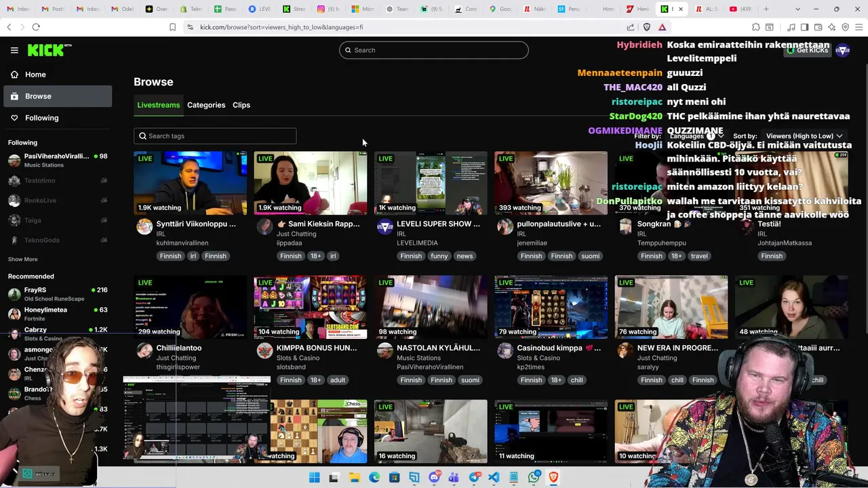
Task: Click the browser back arrow
Action: point(9,27)
